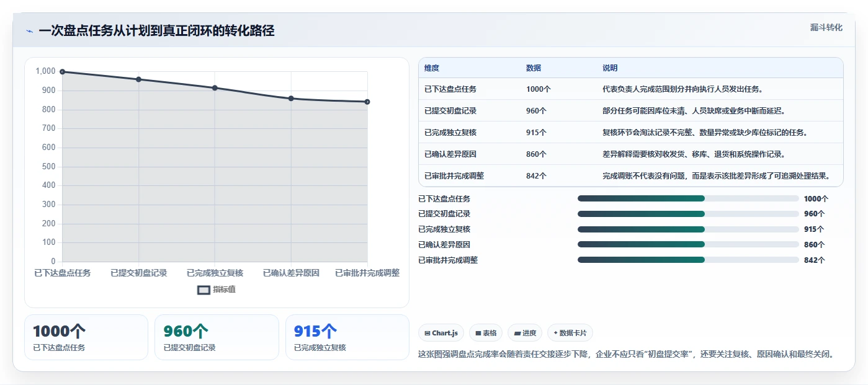Image resolution: width=868 pixels, height=385 pixels.
Task: Click the 1,000 y-axis tick label
Action: coord(45,71)
